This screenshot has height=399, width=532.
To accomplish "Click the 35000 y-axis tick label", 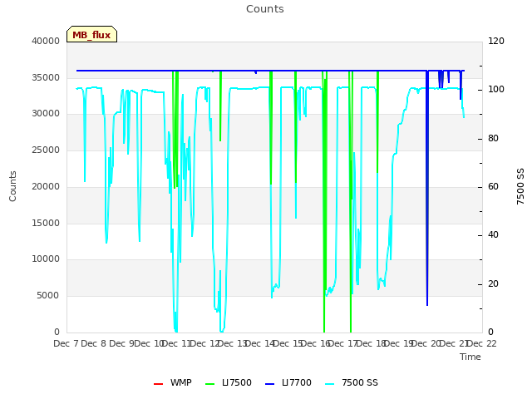I will (x=46, y=77).
